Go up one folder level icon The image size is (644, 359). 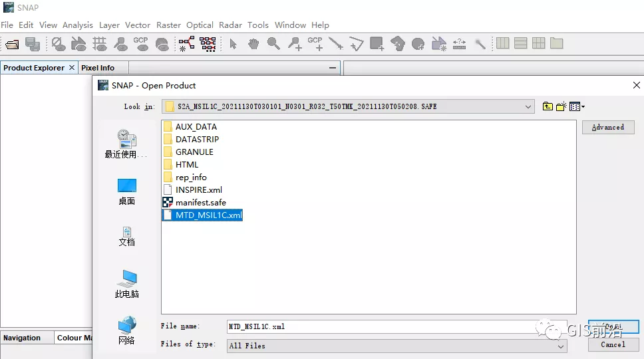[548, 106]
